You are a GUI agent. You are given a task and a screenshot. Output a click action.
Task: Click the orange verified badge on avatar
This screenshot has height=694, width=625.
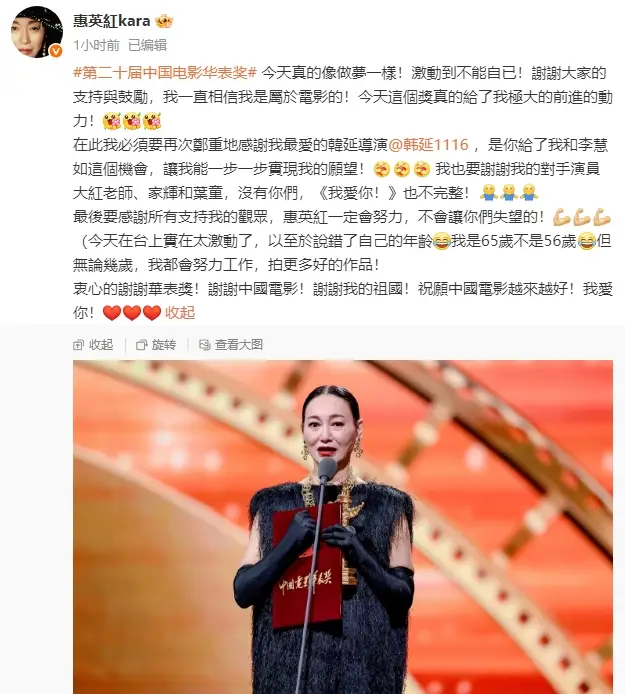click(55, 51)
